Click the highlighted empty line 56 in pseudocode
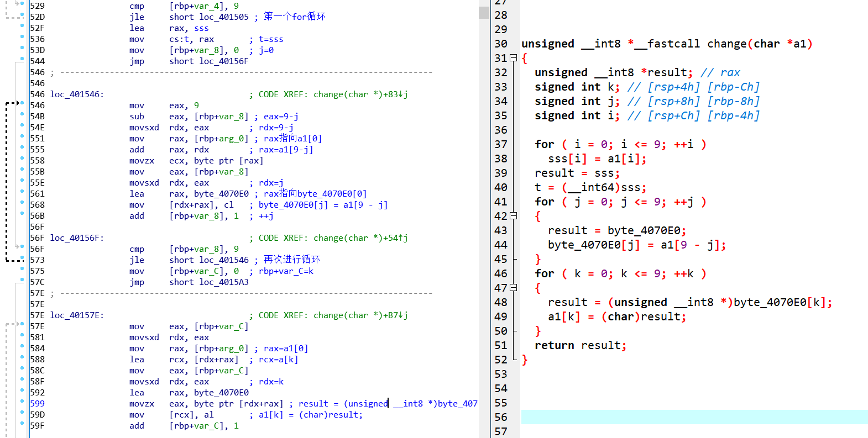This screenshot has height=438, width=868. click(x=694, y=417)
